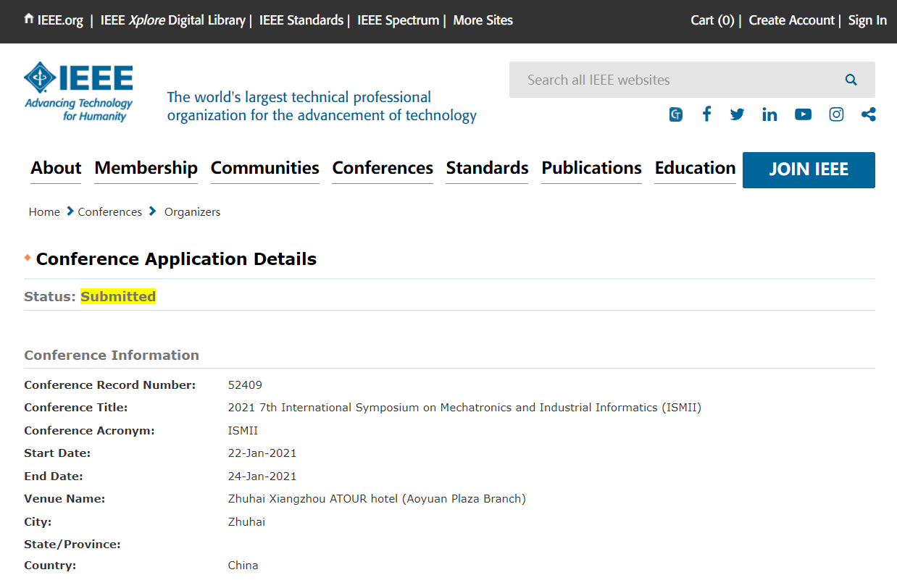Click start date 22-Jan-2021
This screenshot has height=588, width=897.
262,453
